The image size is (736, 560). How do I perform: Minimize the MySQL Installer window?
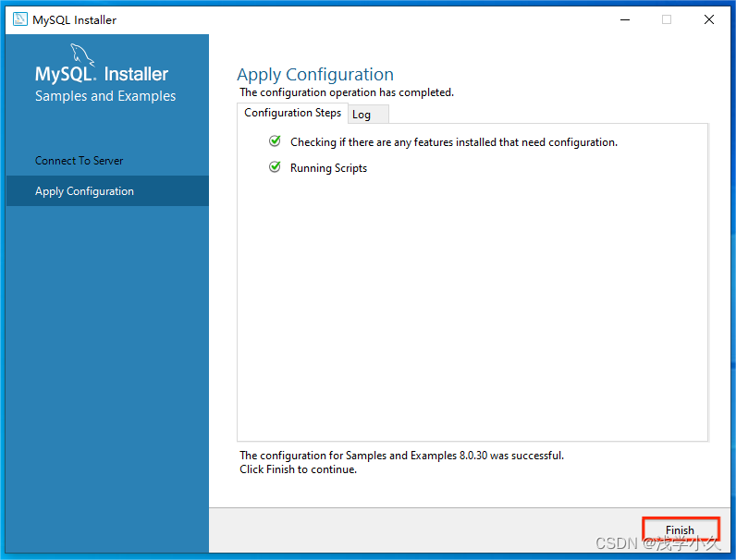(x=625, y=19)
